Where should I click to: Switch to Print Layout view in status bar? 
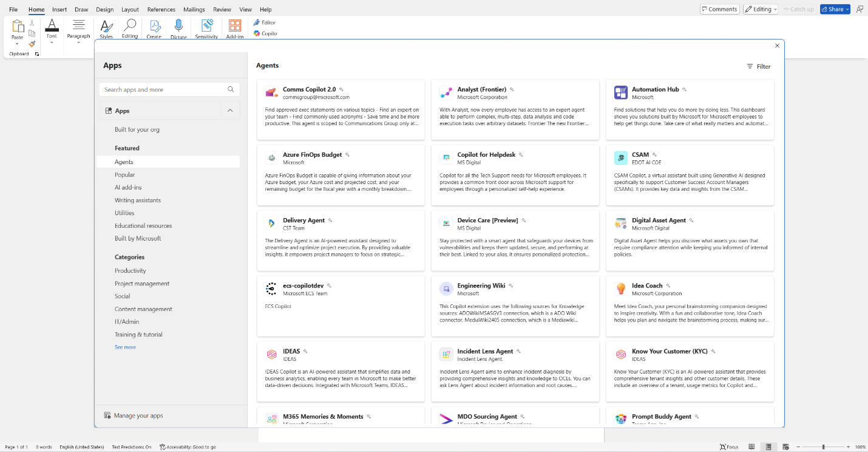[768, 447]
